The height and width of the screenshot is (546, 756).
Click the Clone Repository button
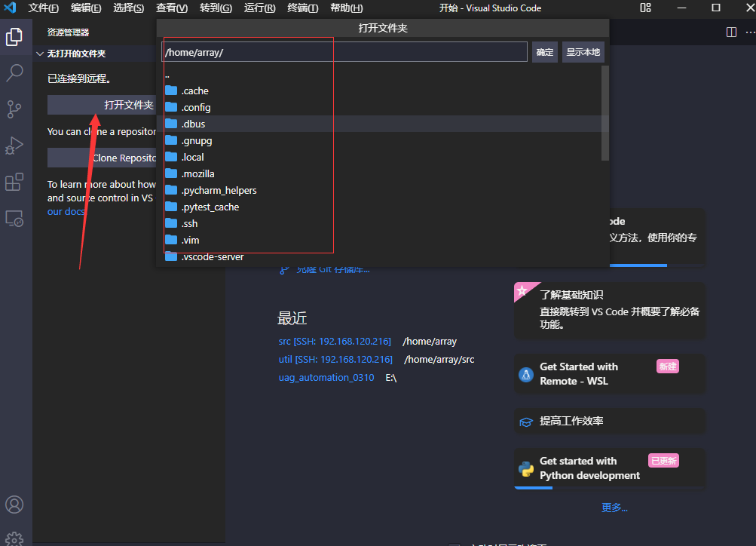click(102, 158)
